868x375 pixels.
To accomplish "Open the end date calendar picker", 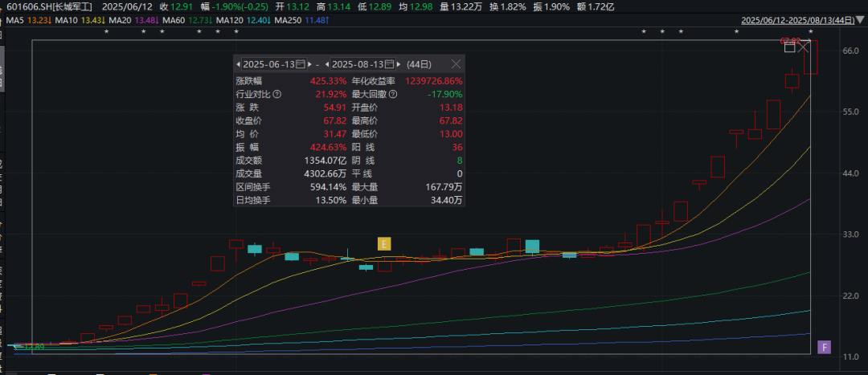I will tap(390, 63).
